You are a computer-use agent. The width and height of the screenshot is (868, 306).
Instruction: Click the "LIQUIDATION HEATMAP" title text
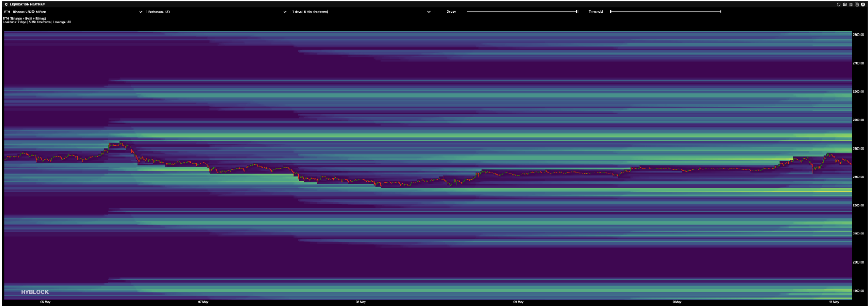click(x=27, y=4)
